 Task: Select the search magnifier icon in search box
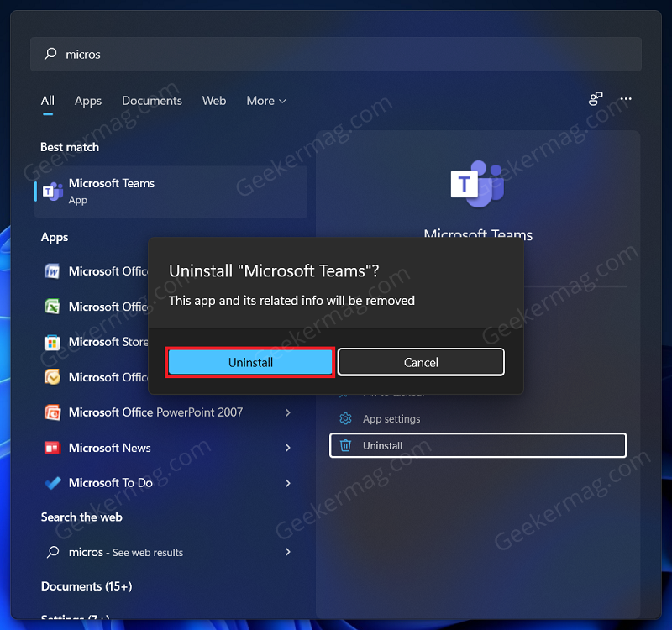[x=50, y=54]
